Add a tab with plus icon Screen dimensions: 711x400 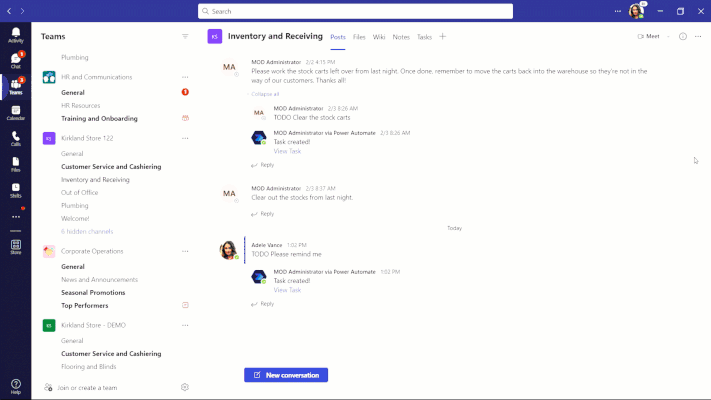(x=443, y=36)
